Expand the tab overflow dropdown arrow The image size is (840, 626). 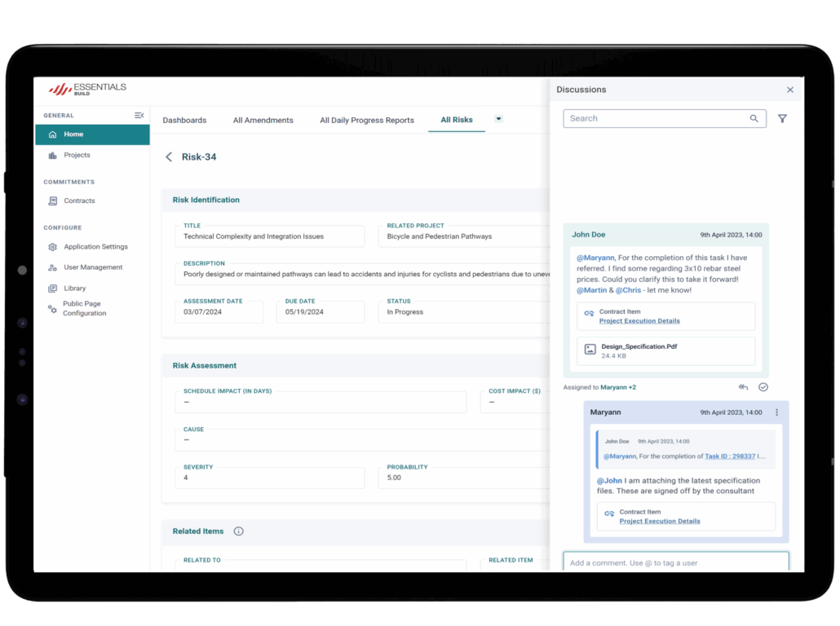[498, 119]
